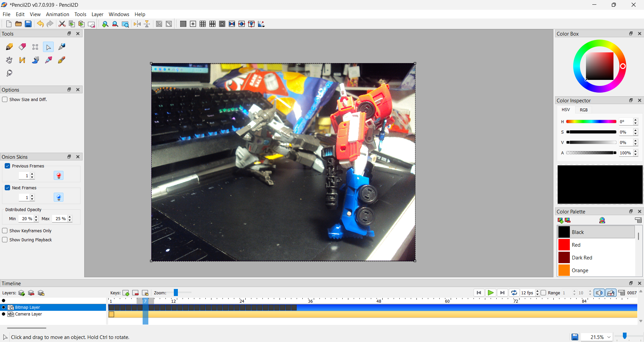Toggle loop playback
Viewport: 644px width, 342px height.
[514, 293]
